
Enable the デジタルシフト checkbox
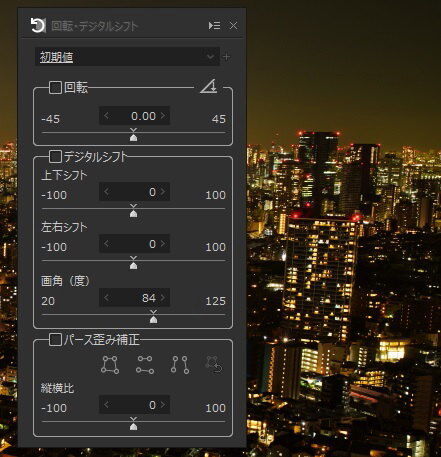55,156
